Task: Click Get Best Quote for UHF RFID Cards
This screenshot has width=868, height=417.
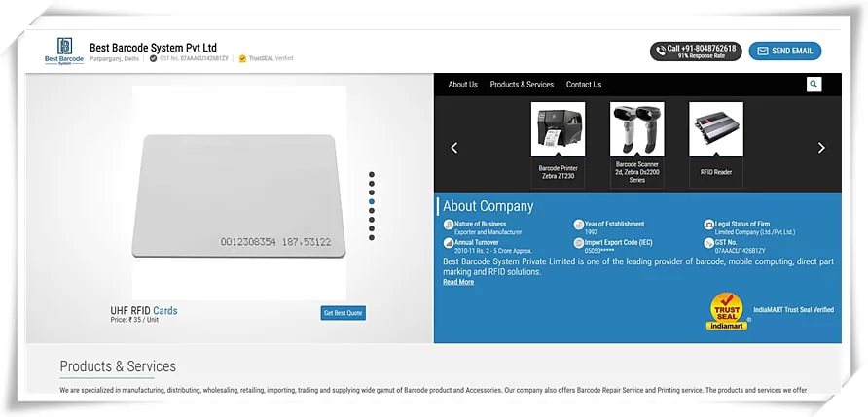Action: pyautogui.click(x=344, y=313)
